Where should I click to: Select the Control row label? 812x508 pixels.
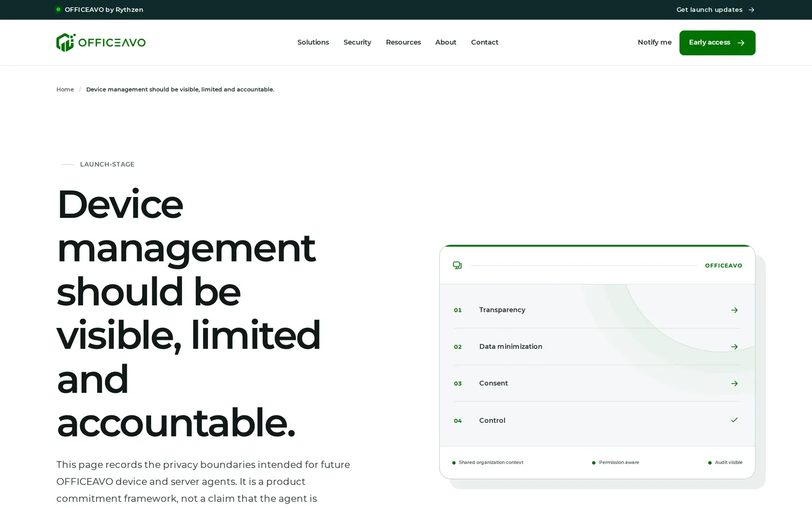[492, 421]
